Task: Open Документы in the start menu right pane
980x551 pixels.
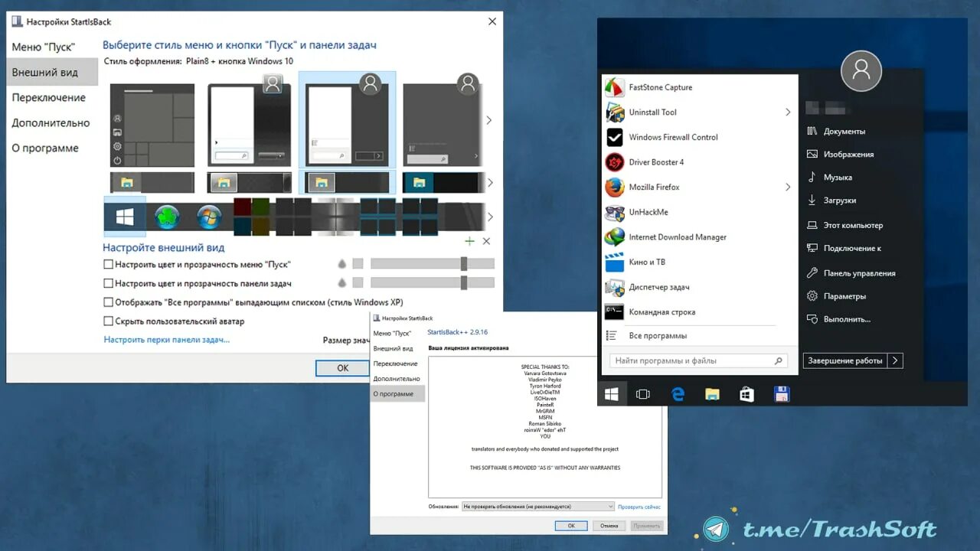Action: pyautogui.click(x=836, y=132)
